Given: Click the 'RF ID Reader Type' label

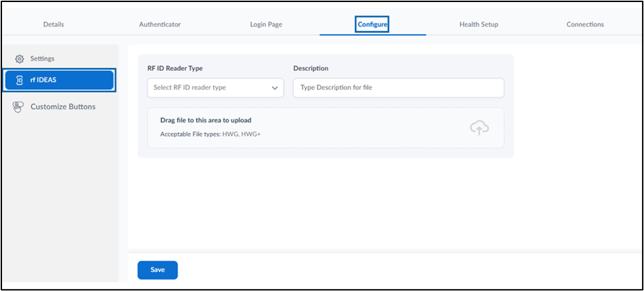Looking at the screenshot, I should (x=175, y=68).
